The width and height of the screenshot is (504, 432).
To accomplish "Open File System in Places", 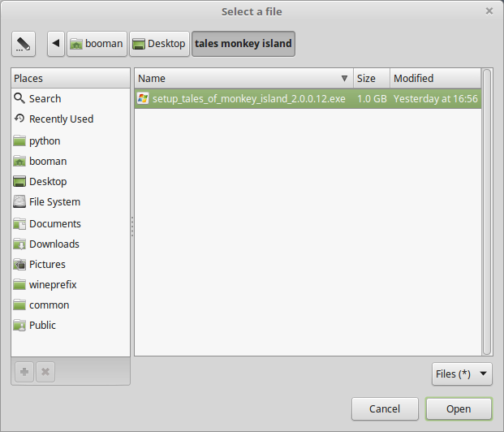I will point(71,201).
